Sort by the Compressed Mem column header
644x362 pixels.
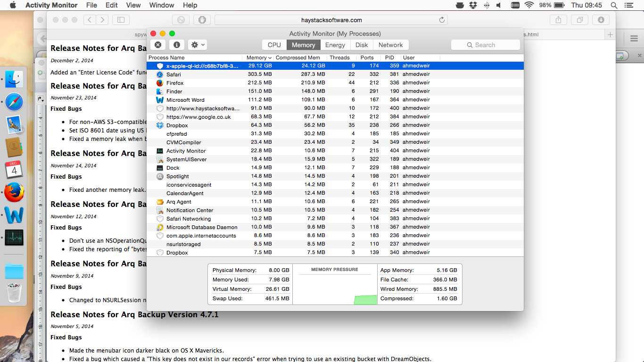pyautogui.click(x=300, y=58)
